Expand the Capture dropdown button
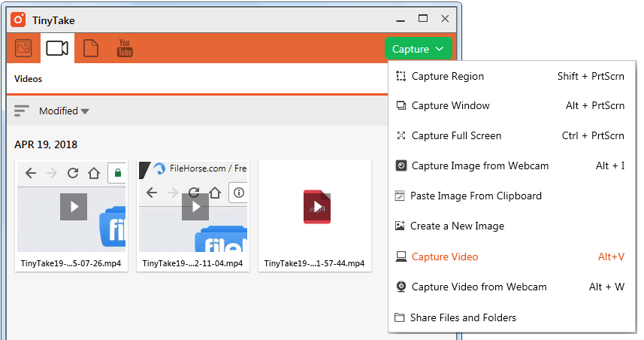 tap(418, 49)
